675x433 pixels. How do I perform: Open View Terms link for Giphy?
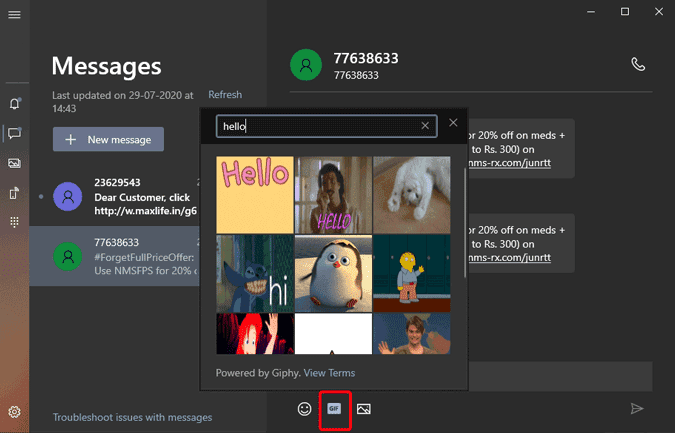coord(329,373)
